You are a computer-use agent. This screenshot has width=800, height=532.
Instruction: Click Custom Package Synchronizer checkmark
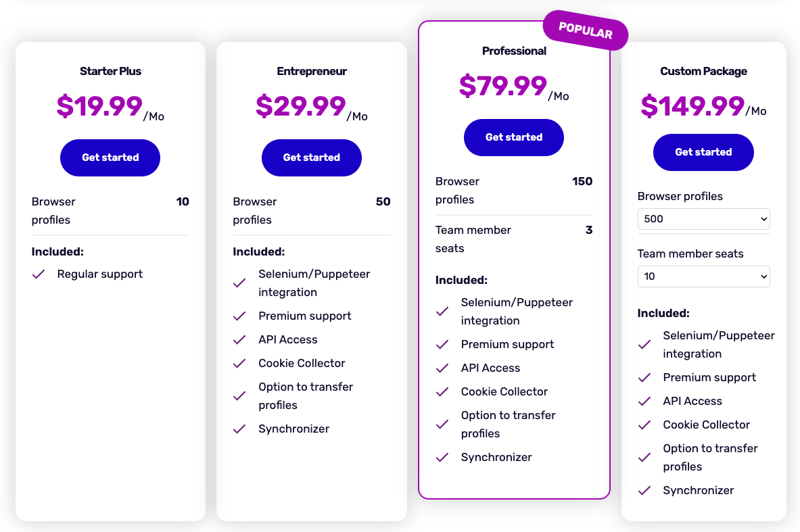[644, 491]
